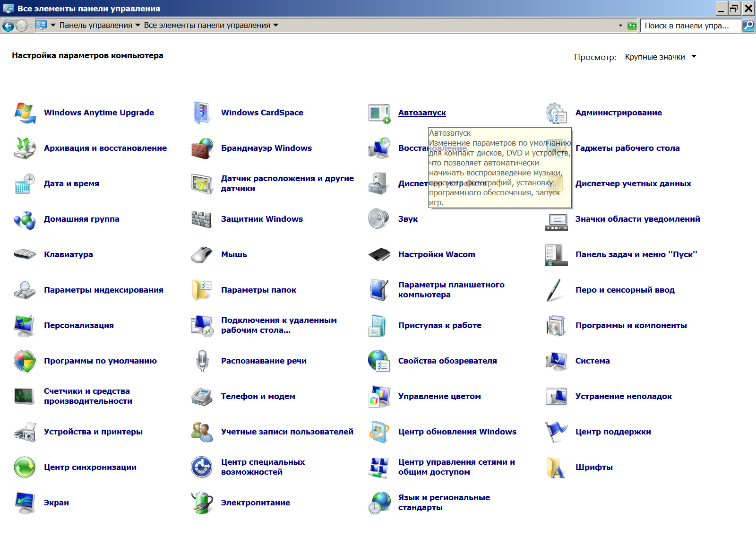Screen dimensions: 756x538
Task: Select Все элементы панели управления breadcrumb
Action: coord(207,26)
